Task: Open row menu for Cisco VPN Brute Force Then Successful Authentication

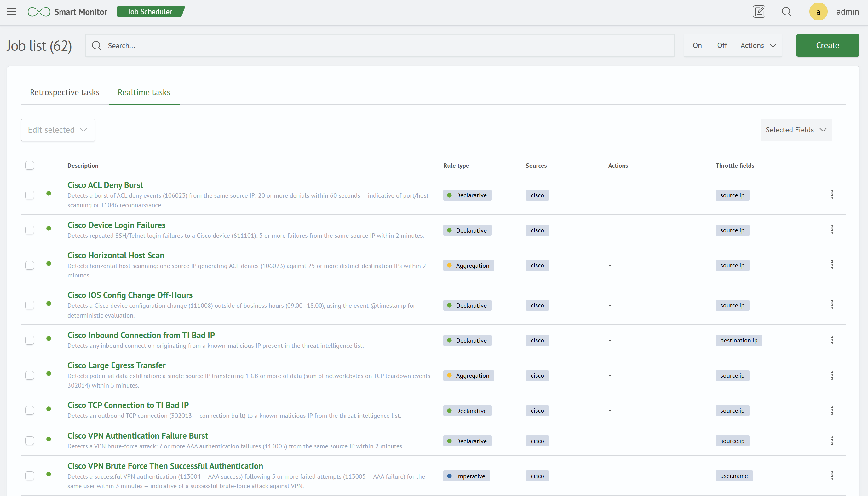Action: click(x=831, y=476)
